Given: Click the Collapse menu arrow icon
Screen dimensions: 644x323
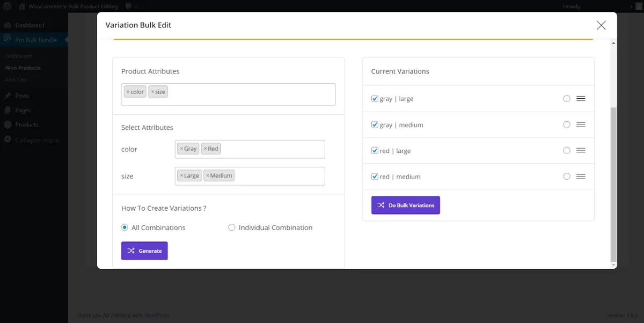Looking at the screenshot, I should click(8, 140).
